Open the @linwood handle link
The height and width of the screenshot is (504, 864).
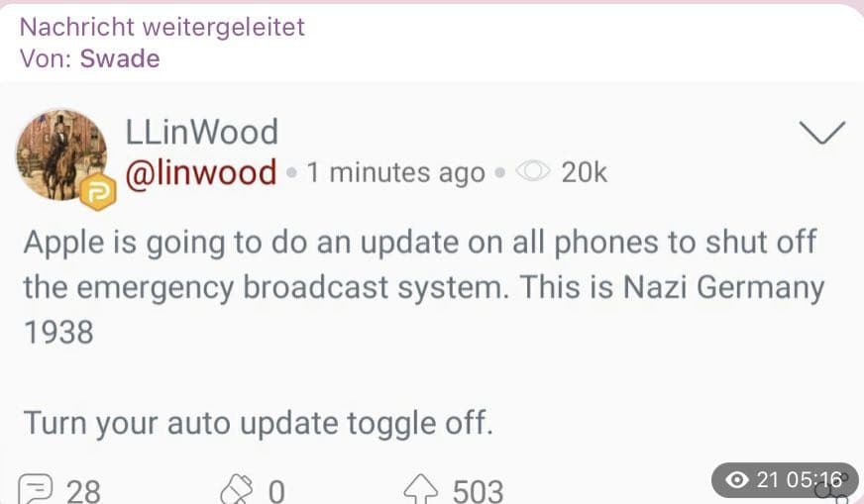click(201, 172)
